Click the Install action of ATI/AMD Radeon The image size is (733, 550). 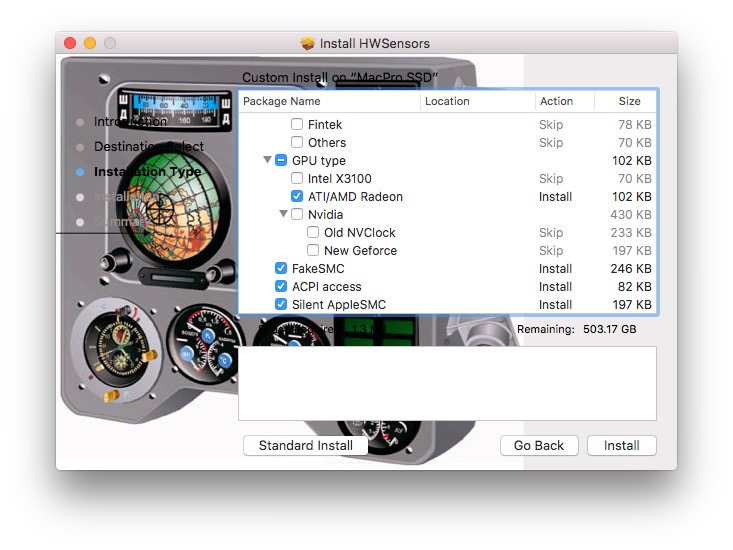555,197
